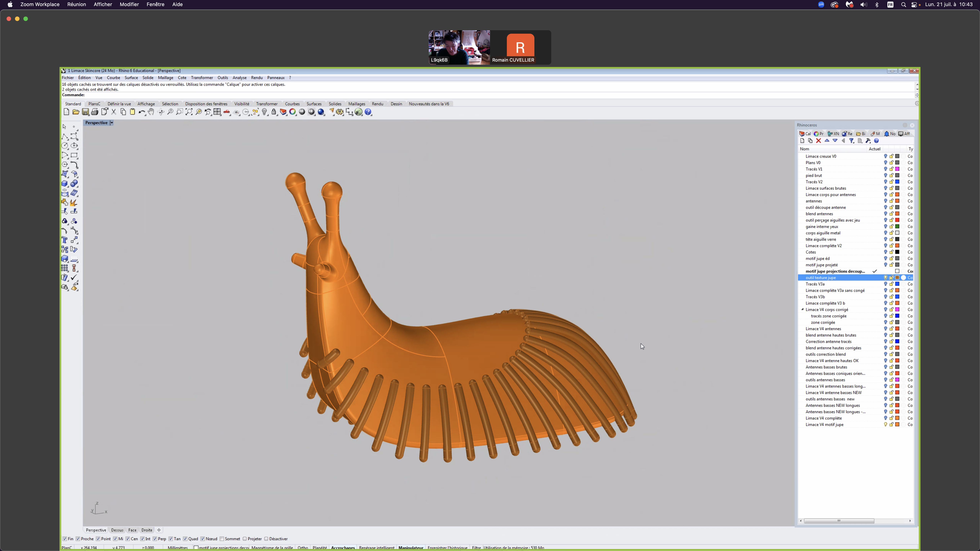Image resolution: width=980 pixels, height=551 pixels.
Task: Collapse the Limace V4 corps corrigé layer
Action: (802, 310)
